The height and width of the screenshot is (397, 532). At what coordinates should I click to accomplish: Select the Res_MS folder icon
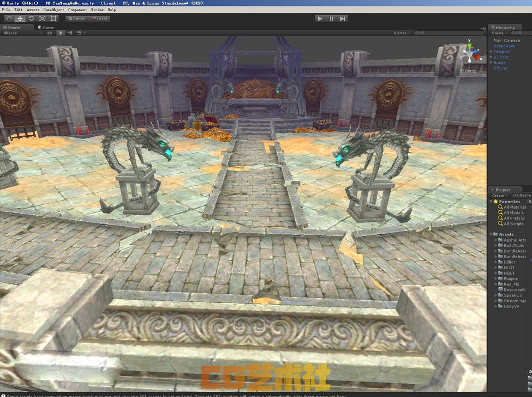click(500, 284)
